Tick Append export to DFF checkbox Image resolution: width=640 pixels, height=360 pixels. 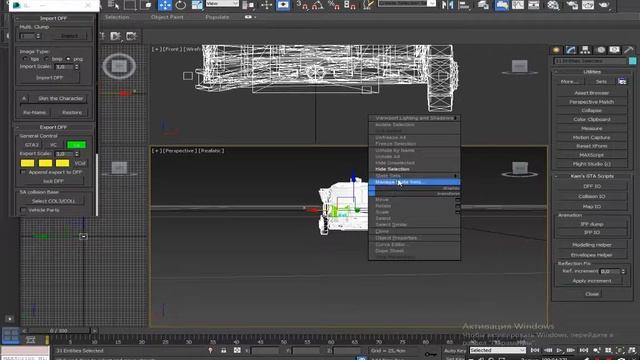pyautogui.click(x=23, y=172)
